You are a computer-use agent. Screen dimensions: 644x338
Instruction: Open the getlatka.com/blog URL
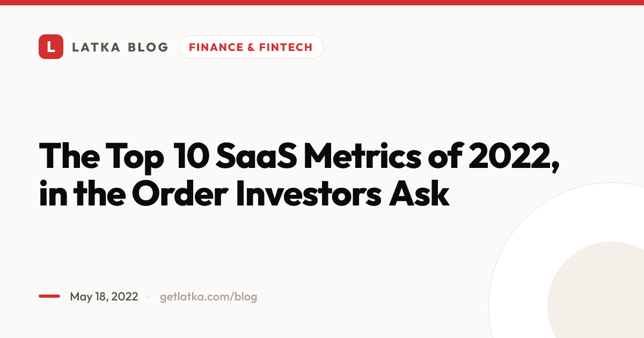coord(208,297)
